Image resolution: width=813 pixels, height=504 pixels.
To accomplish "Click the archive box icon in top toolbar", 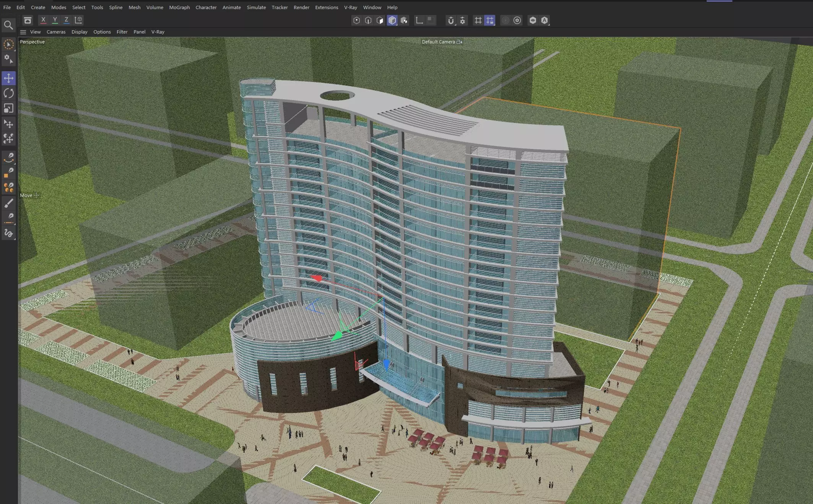I will pyautogui.click(x=28, y=20).
